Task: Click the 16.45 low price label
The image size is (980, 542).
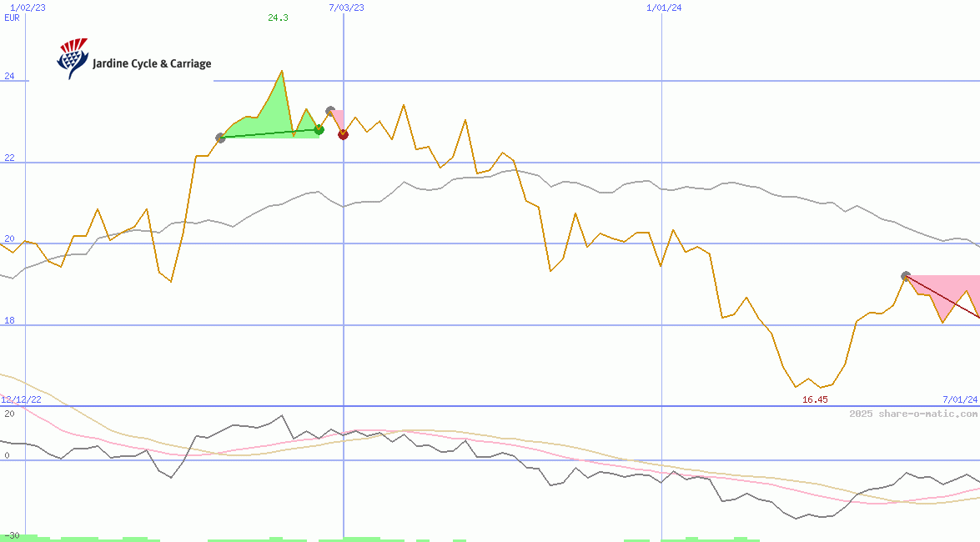Action: tap(814, 399)
